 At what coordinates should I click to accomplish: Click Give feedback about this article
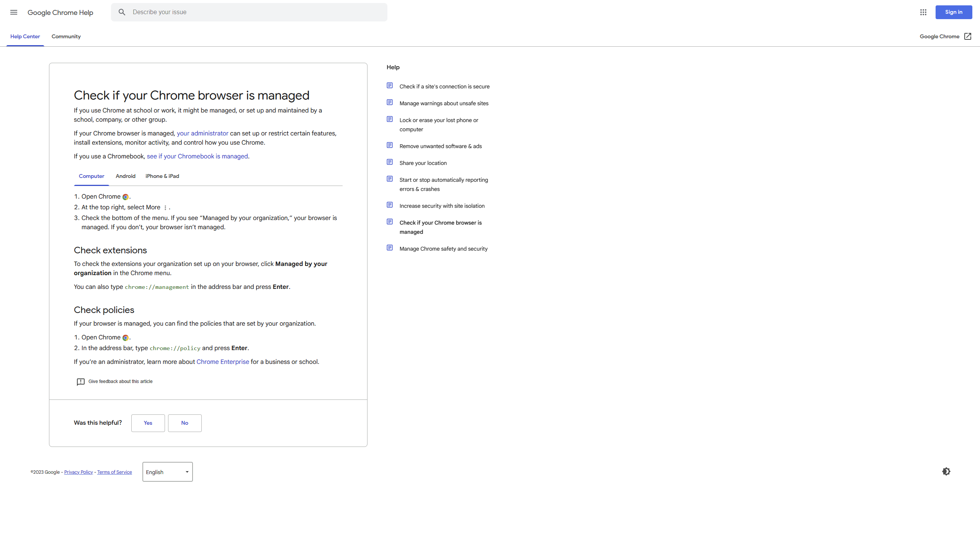point(121,381)
